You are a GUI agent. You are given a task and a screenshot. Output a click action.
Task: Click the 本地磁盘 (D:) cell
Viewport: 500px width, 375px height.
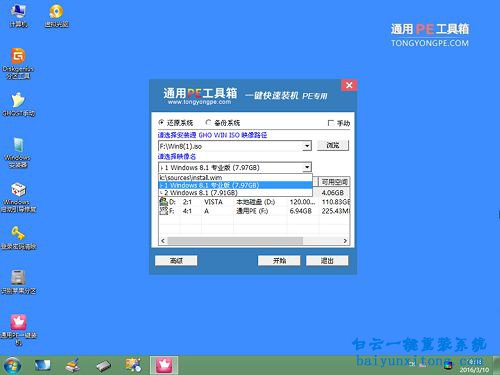[x=255, y=202]
